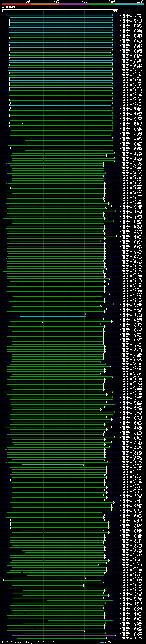Image resolution: width=146 pixels, height=644 pixels.
Task: Click the query label AV387895
Action: coord(8,7)
